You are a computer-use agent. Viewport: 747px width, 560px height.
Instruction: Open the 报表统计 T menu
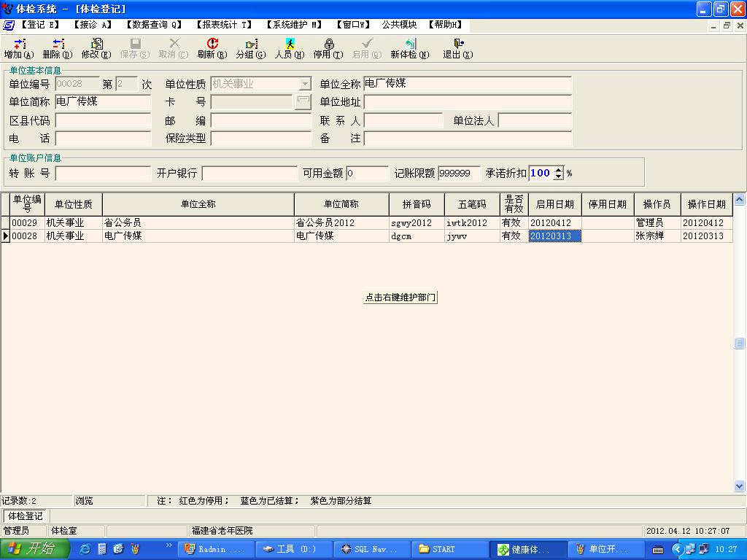(x=224, y=25)
